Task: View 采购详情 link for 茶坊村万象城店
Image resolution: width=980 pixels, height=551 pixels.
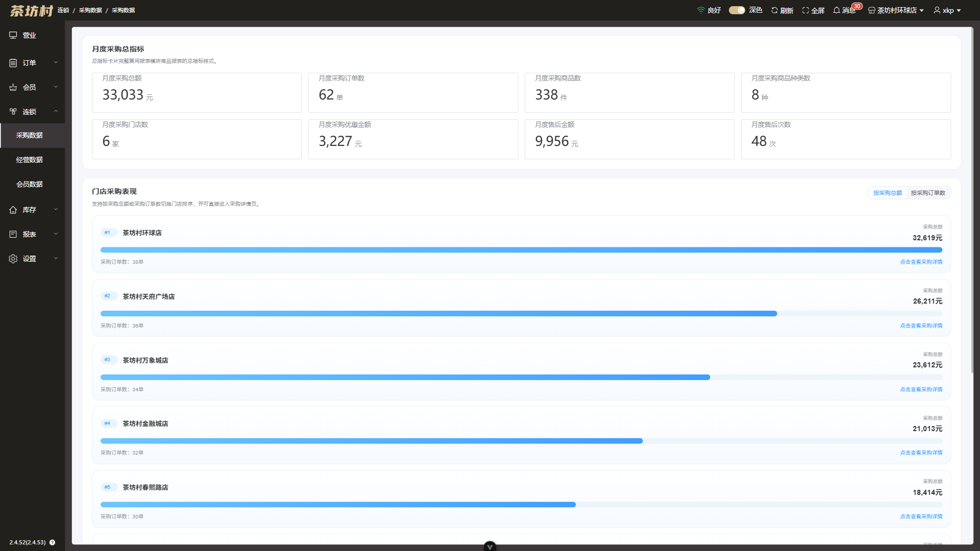Action: tap(921, 389)
